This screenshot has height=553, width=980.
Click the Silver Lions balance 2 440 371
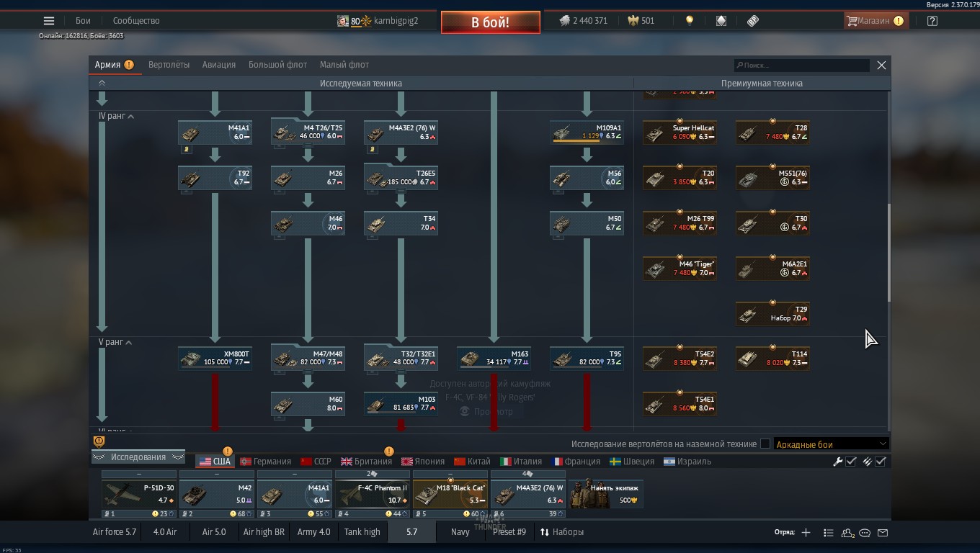point(584,21)
